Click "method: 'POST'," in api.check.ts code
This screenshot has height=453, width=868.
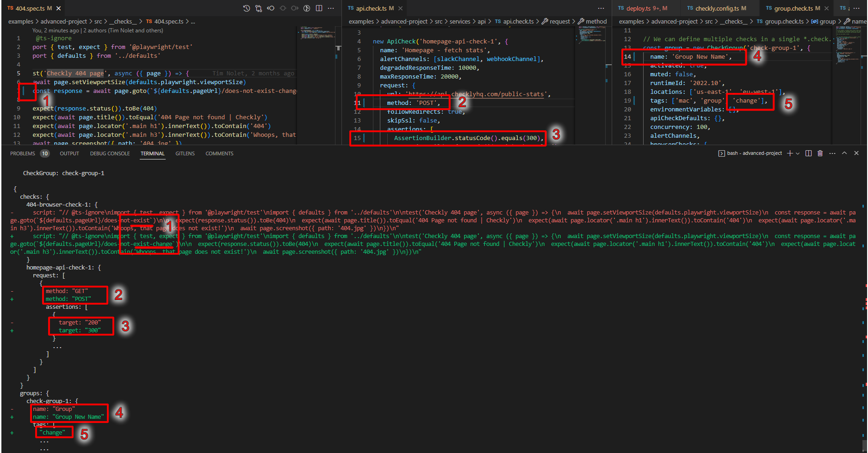[414, 103]
